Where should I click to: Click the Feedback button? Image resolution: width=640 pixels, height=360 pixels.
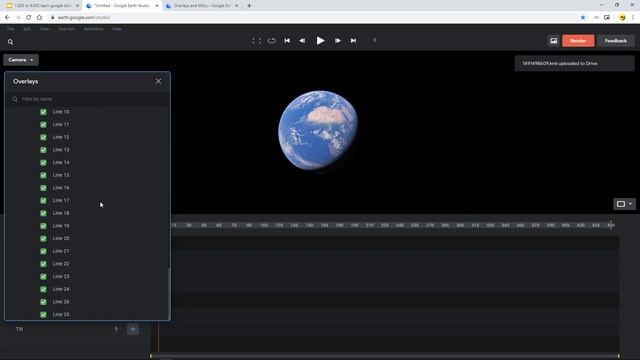(x=616, y=41)
